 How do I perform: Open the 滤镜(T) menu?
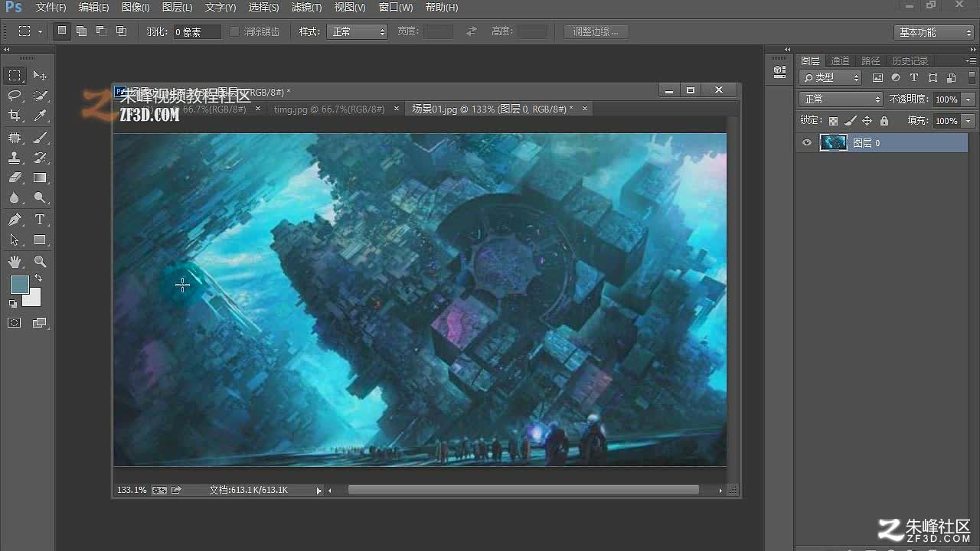point(306,8)
